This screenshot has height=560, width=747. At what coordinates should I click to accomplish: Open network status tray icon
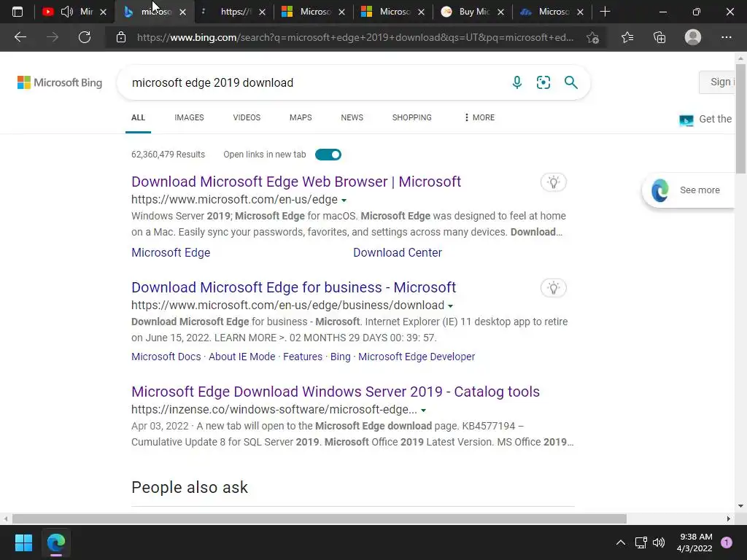(x=640, y=542)
